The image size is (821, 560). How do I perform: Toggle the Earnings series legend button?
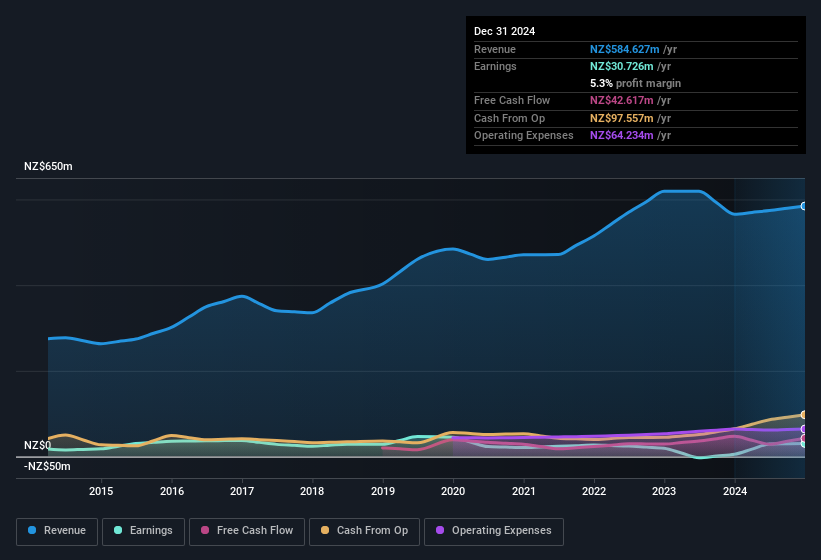click(143, 531)
